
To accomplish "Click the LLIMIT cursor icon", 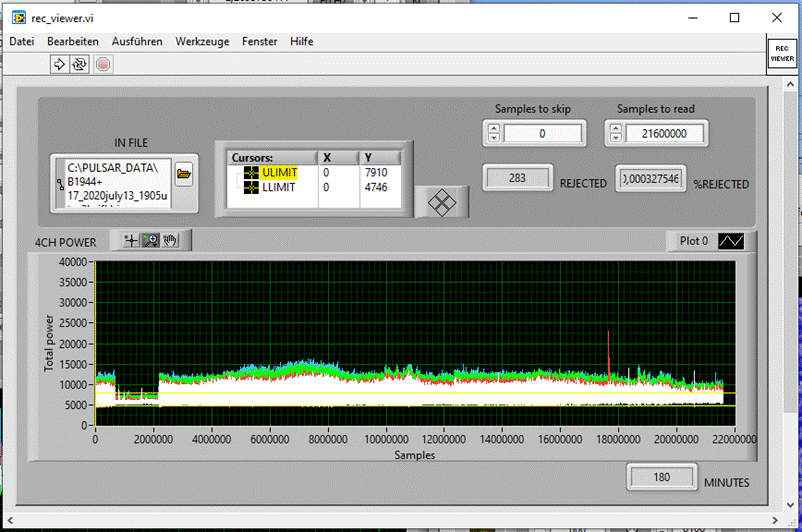I will coord(251,188).
